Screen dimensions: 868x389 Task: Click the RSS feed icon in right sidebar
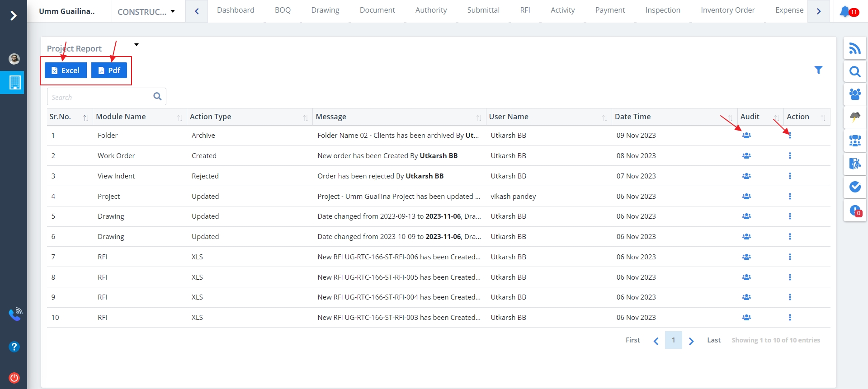[854, 48]
